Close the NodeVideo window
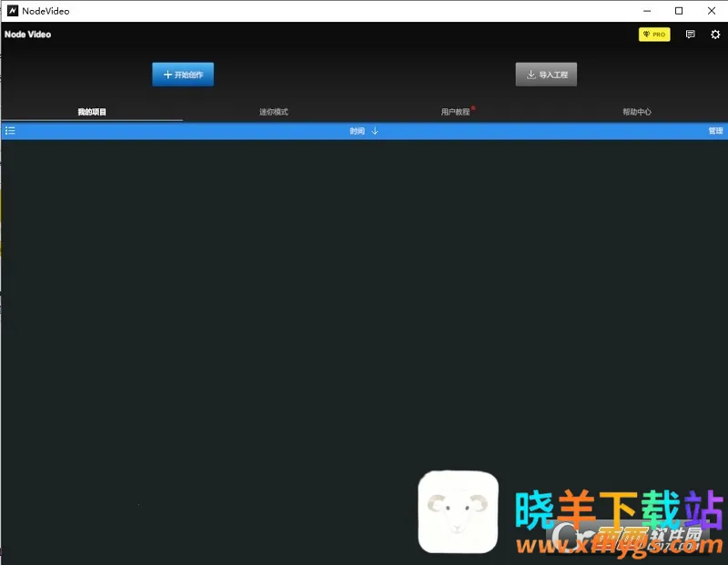The height and width of the screenshot is (565, 728). tap(712, 11)
